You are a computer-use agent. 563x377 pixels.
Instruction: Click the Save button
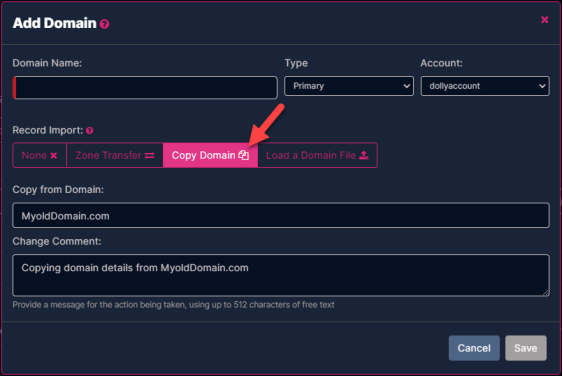pyautogui.click(x=526, y=348)
